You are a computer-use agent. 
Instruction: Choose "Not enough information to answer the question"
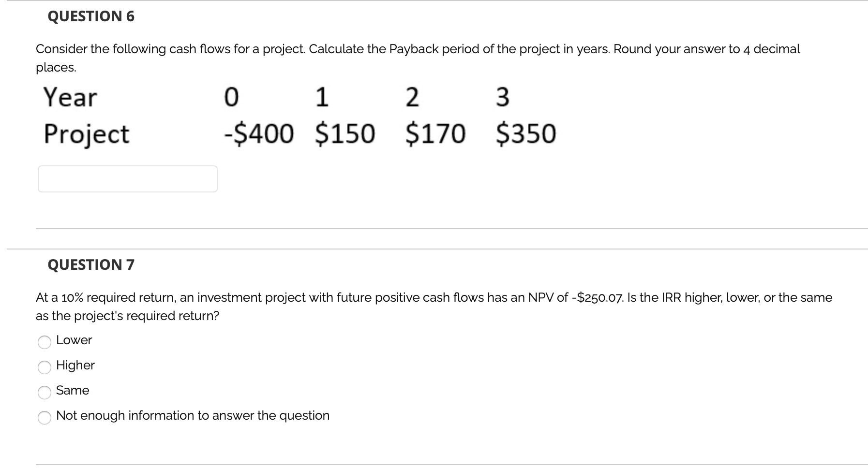click(x=44, y=418)
